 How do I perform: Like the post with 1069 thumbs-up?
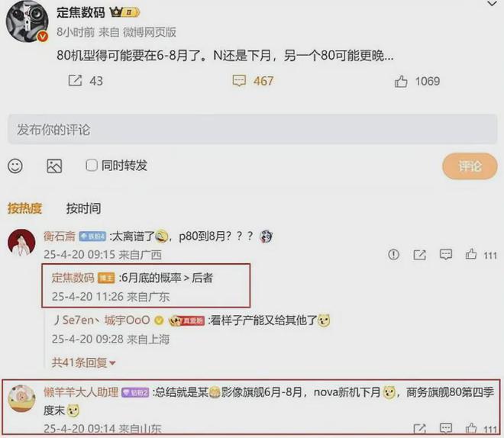(x=401, y=81)
